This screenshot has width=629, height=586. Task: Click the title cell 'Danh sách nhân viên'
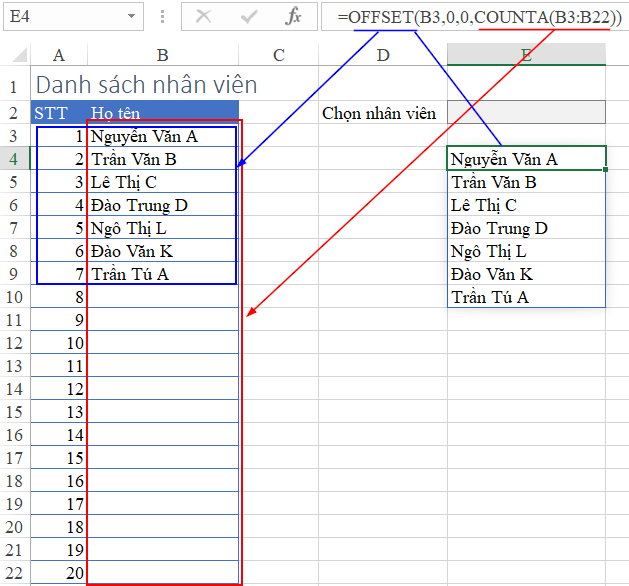tap(146, 85)
